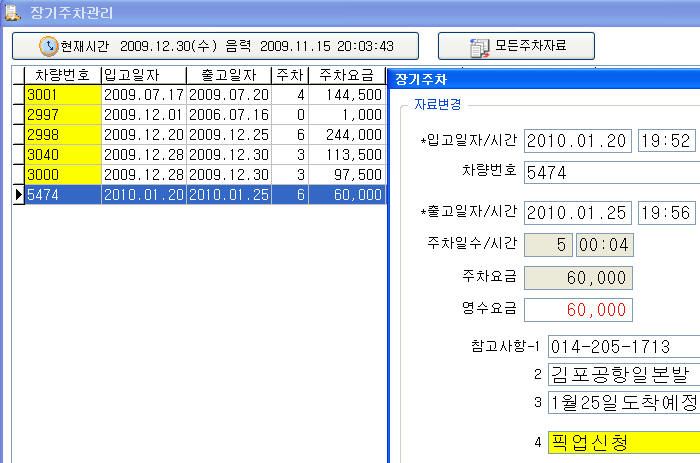Select the row for vehicle 3001
This screenshot has height=463, width=700.
click(x=200, y=95)
